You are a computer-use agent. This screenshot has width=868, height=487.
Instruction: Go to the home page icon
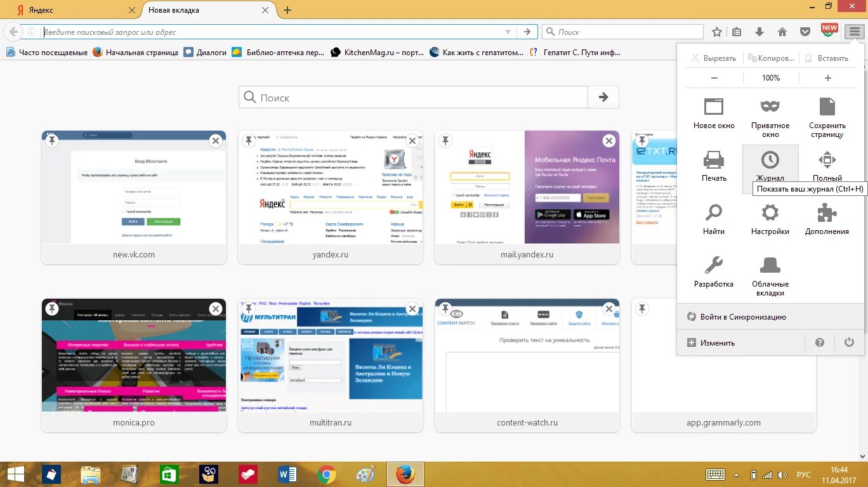tap(782, 32)
